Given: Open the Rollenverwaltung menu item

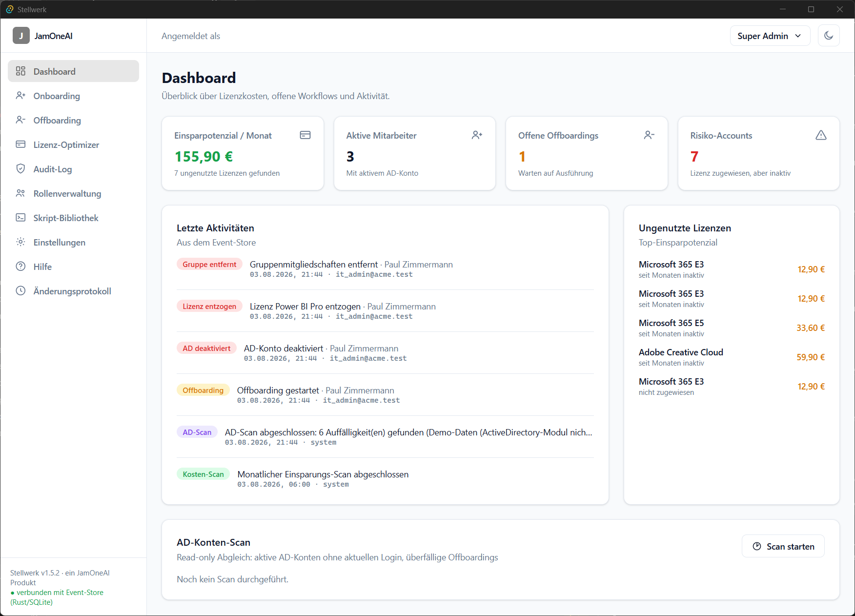Looking at the screenshot, I should click(73, 193).
